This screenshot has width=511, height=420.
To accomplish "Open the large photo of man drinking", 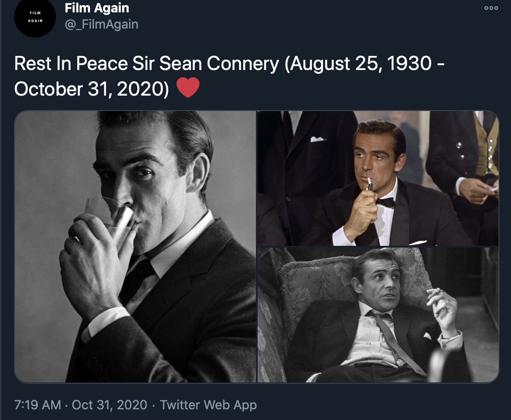I will click(135, 246).
